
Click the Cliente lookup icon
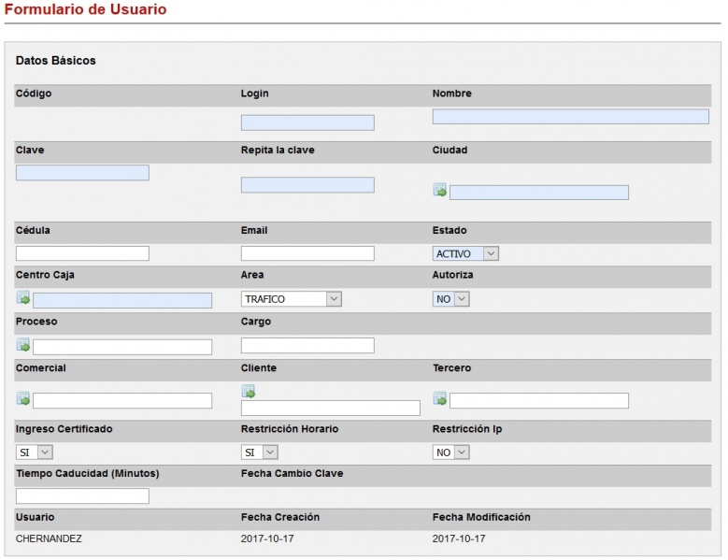click(x=249, y=391)
